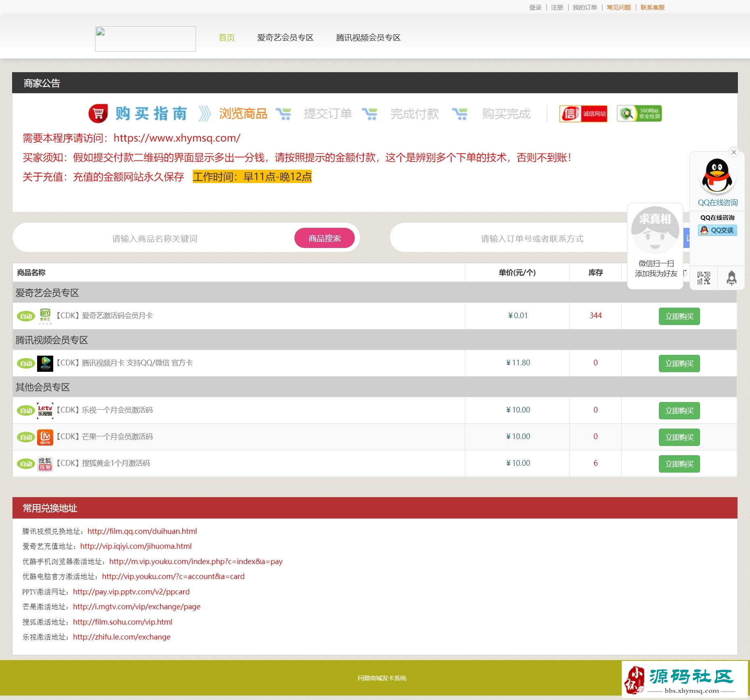Click 自动 badge on 芒果一个月会员 row
The width and height of the screenshot is (750, 700).
coord(26,437)
